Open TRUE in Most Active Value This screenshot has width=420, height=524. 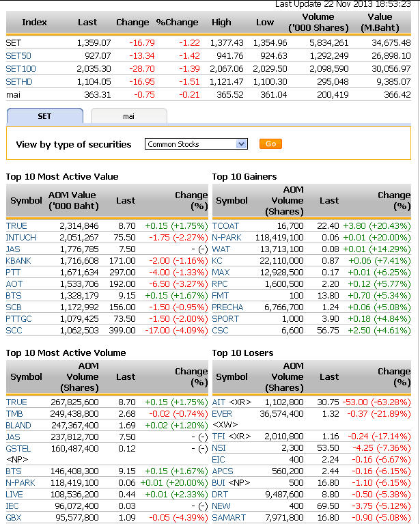coord(16,225)
